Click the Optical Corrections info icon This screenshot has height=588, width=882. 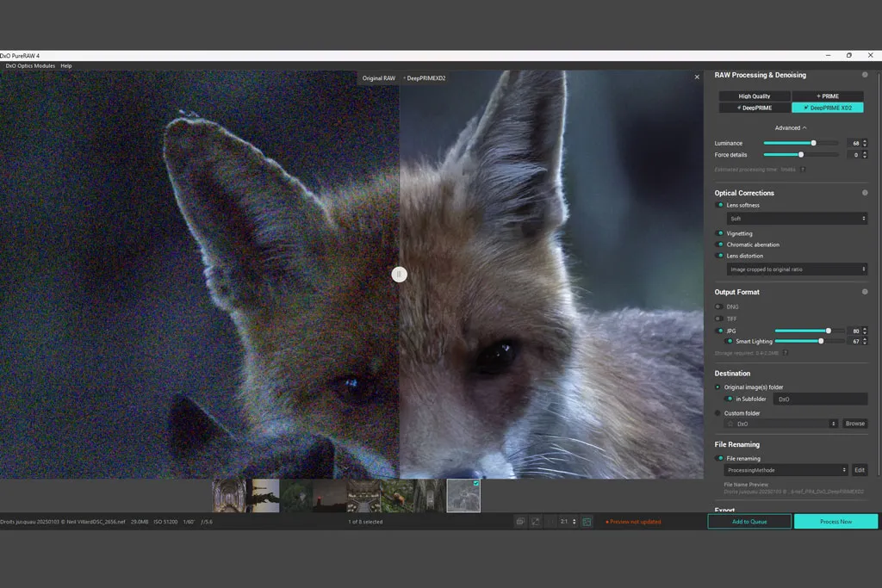tap(864, 193)
